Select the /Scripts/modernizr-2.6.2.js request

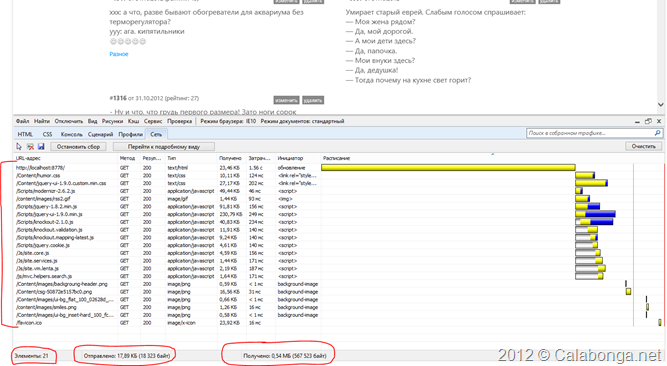click(x=45, y=191)
